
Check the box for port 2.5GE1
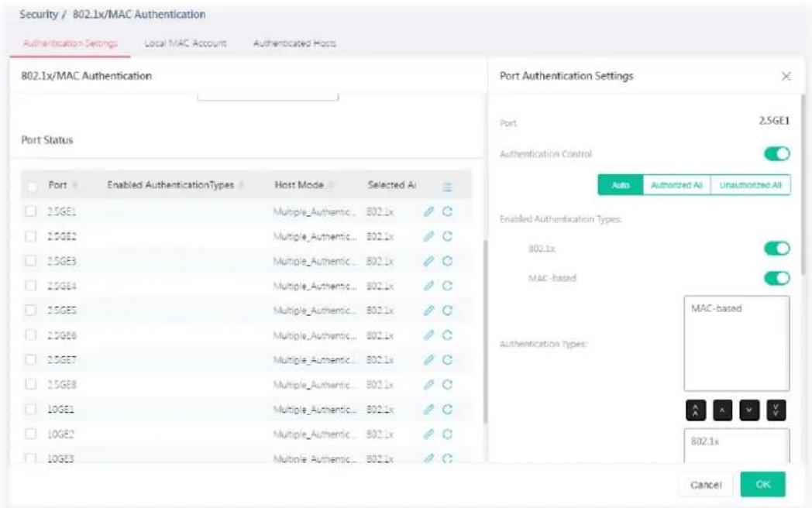pos(31,211)
